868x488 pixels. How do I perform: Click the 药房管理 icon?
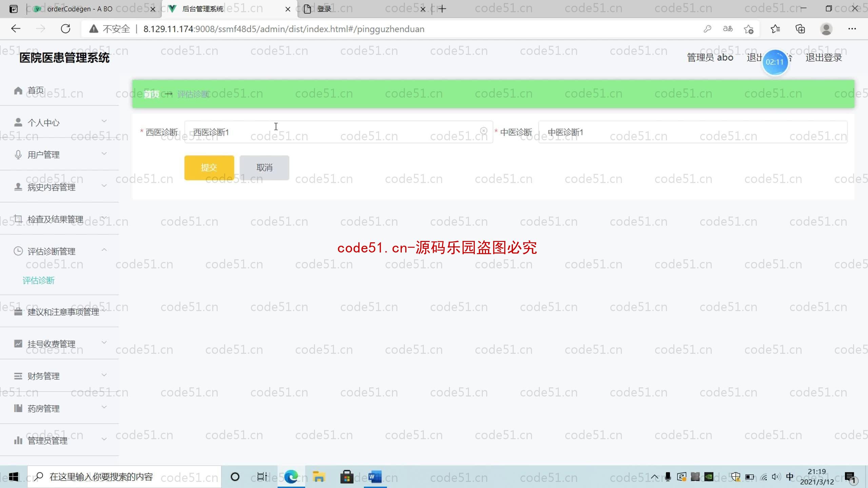[18, 408]
